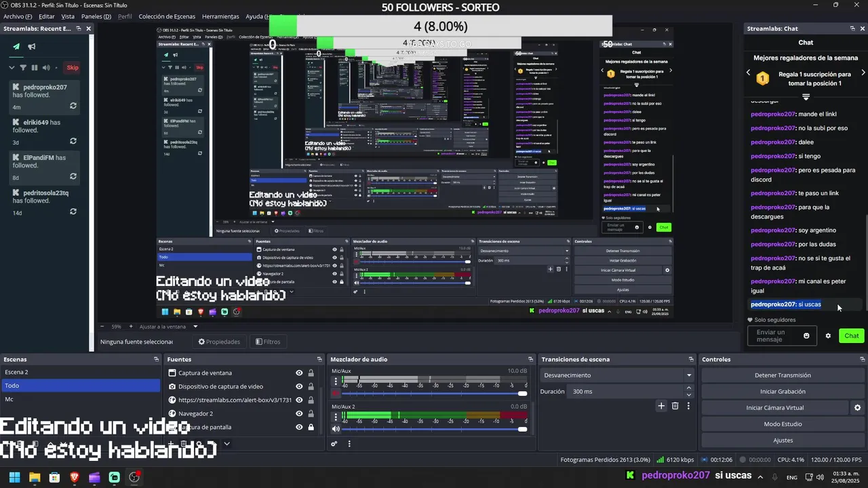Replay elriki649 follow alert

coord(73,141)
